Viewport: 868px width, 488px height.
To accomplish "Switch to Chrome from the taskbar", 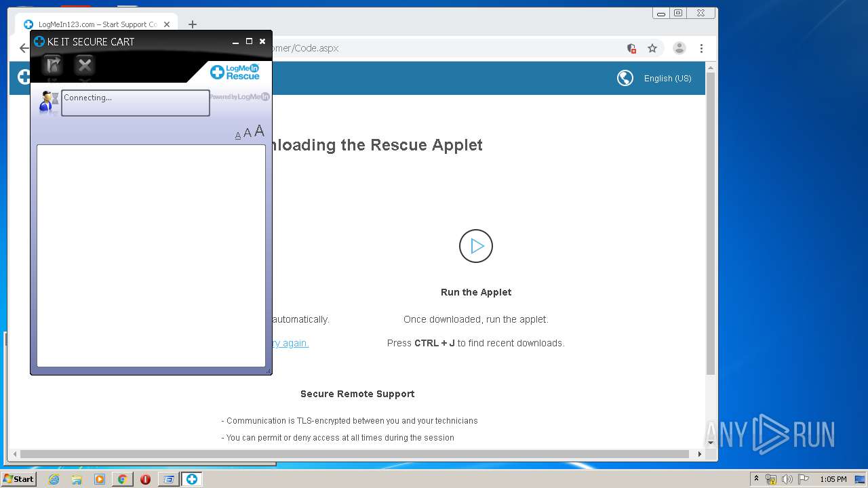I will tap(123, 479).
